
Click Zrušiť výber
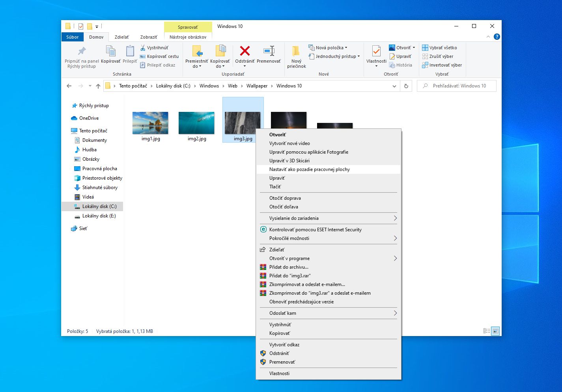(x=438, y=56)
